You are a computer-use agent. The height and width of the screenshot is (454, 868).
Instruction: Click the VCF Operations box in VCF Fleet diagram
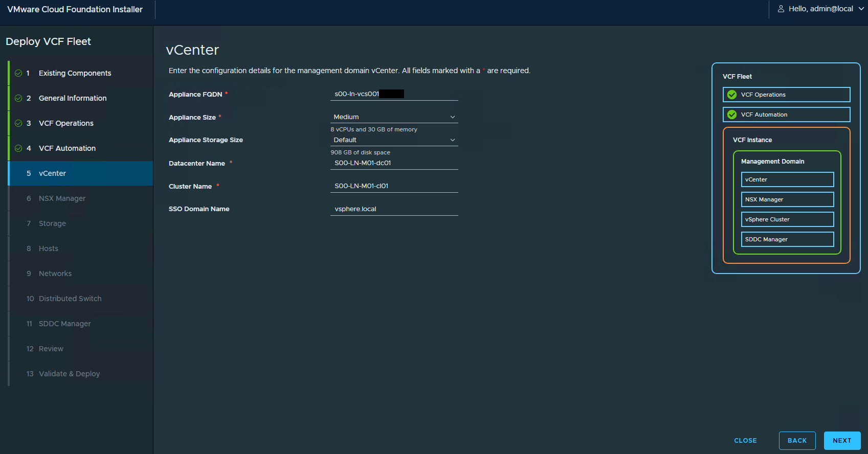coord(786,95)
